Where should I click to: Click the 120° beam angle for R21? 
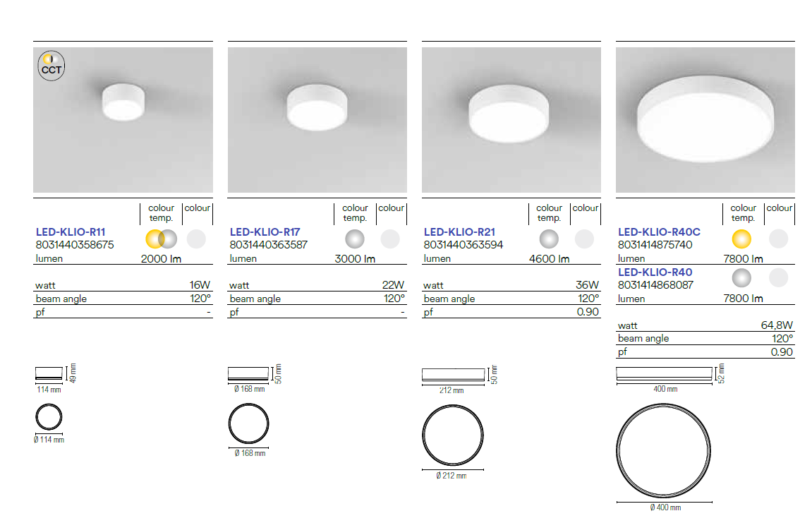pyautogui.click(x=588, y=299)
